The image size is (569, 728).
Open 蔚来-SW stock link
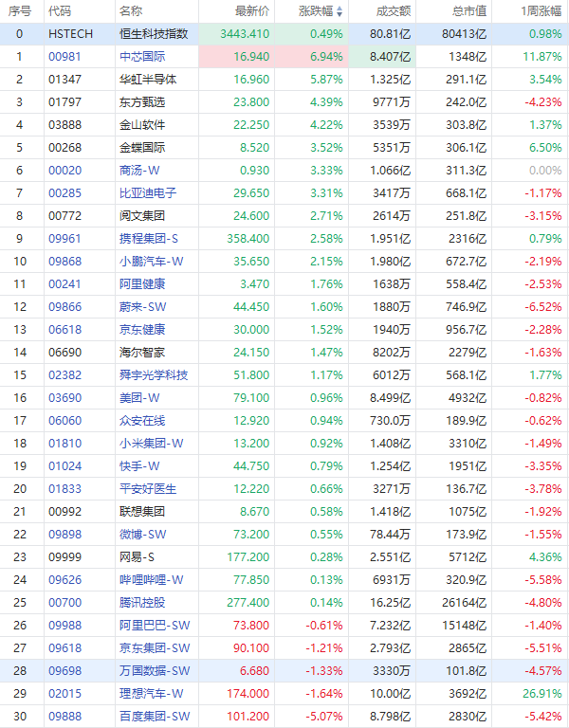(142, 307)
